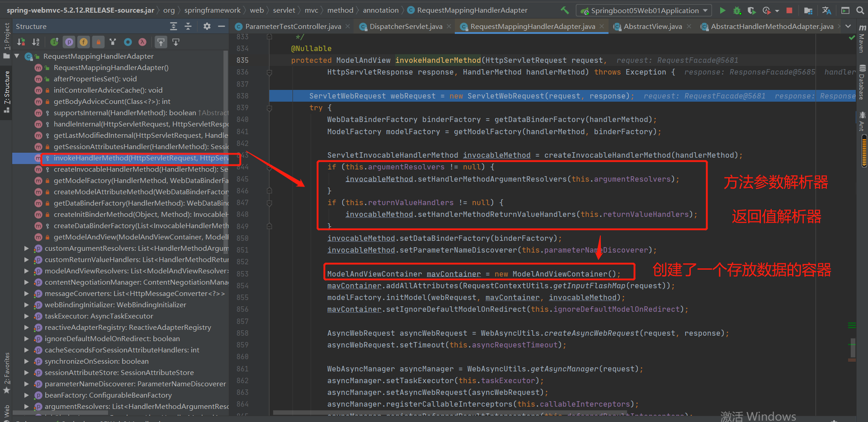Open Structure panel settings gear
Screen dimensions: 868x422
[x=207, y=26]
